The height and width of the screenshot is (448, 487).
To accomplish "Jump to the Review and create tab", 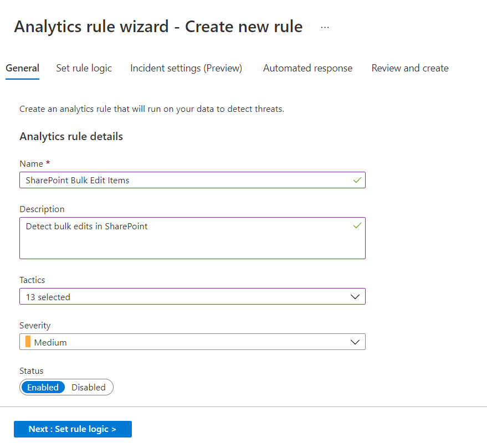I will pos(410,68).
